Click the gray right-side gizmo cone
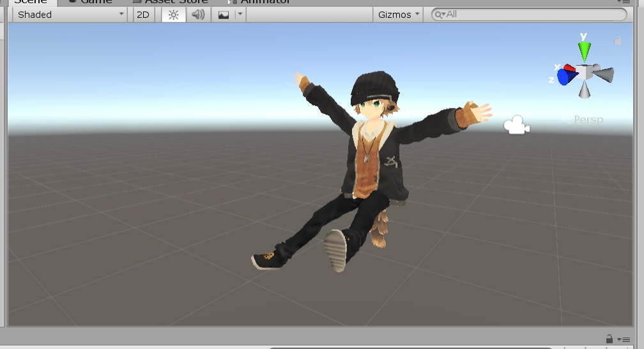This screenshot has width=644, height=349. pos(604,74)
